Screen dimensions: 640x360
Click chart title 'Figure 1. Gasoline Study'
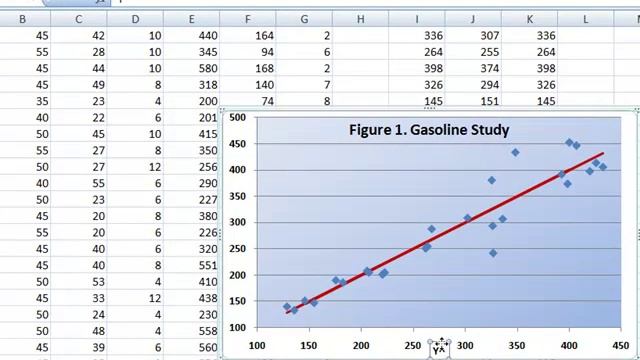429,130
